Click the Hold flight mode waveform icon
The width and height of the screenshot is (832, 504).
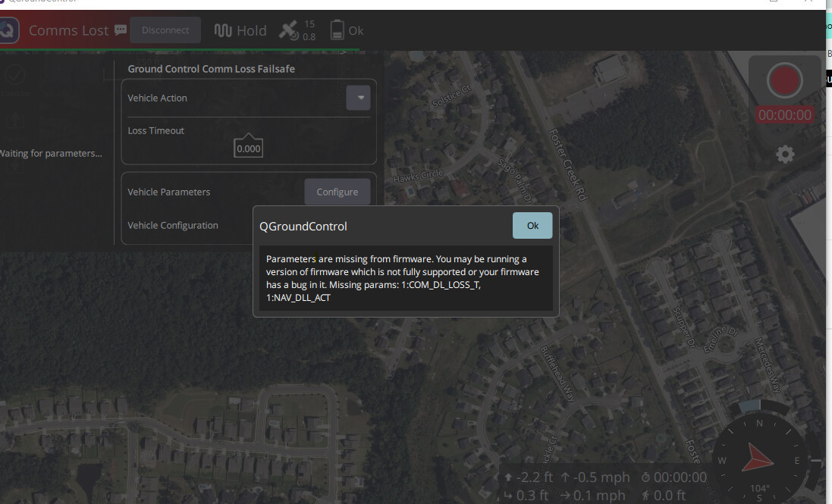(223, 30)
